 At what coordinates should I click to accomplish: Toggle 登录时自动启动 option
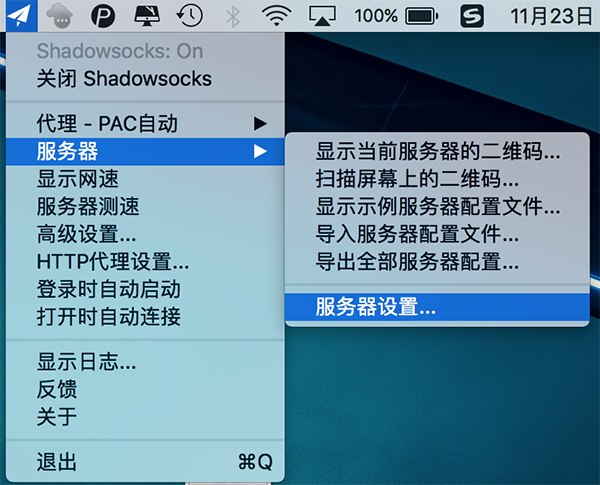[145, 289]
